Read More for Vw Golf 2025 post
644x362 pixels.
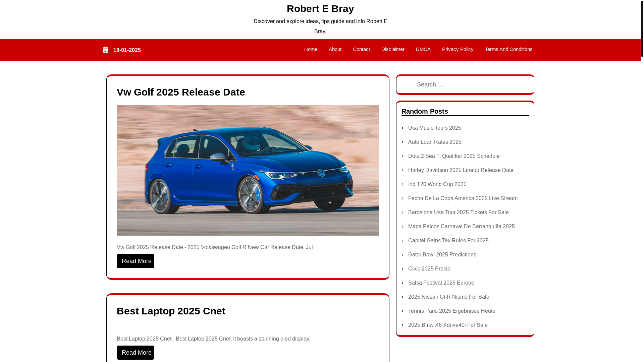pyautogui.click(x=136, y=261)
